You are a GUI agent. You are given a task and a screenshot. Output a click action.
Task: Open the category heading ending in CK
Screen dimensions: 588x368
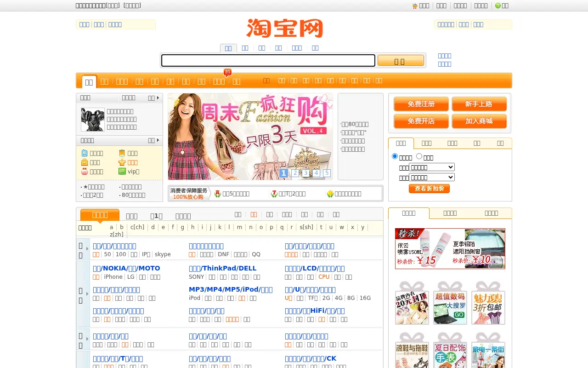coord(311,358)
